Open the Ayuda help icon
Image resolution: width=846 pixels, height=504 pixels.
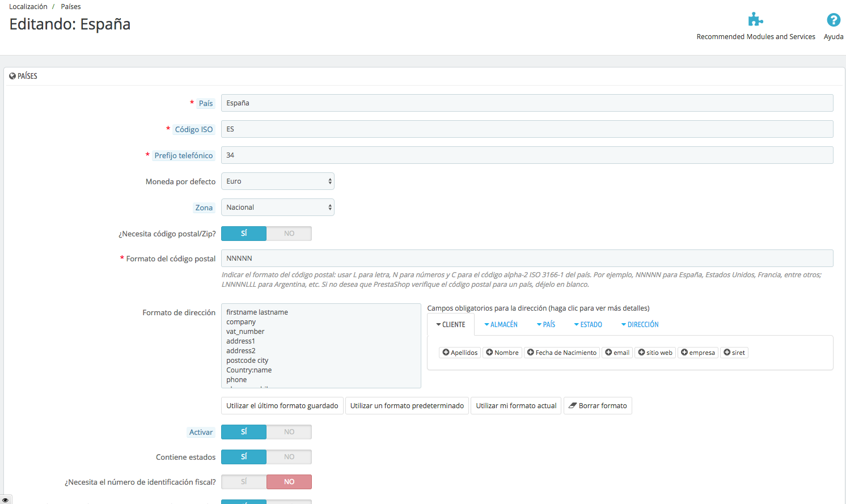(x=833, y=20)
